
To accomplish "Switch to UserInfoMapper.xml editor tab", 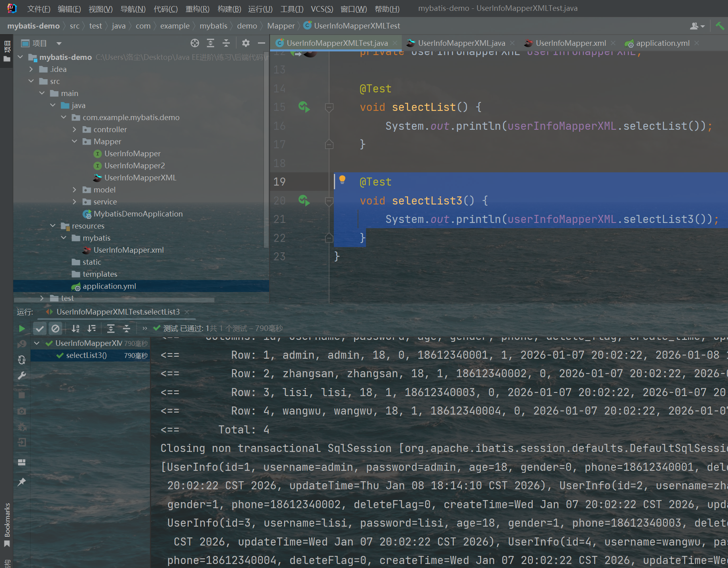I will click(x=571, y=43).
